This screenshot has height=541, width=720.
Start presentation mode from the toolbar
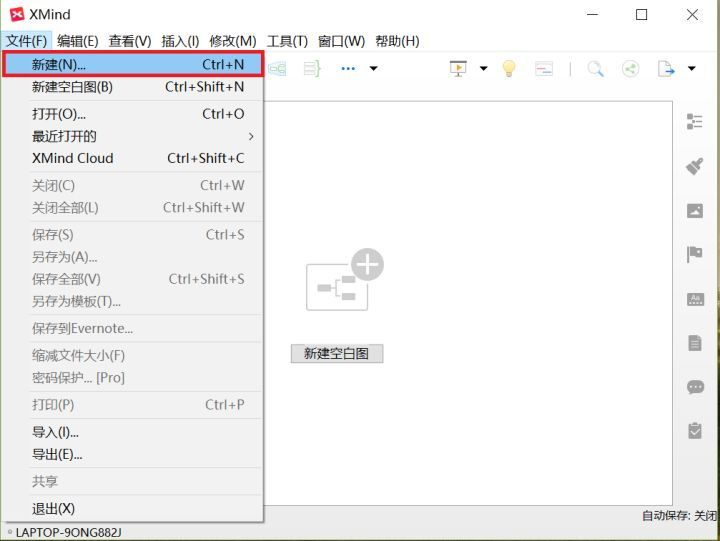tap(458, 69)
